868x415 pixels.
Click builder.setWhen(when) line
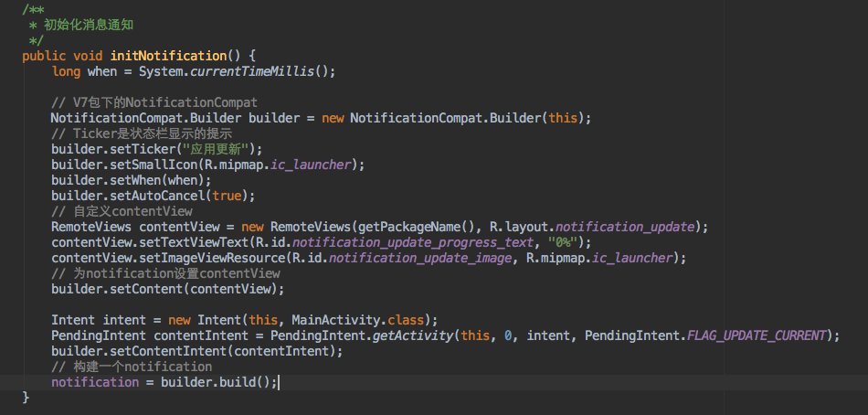point(132,180)
